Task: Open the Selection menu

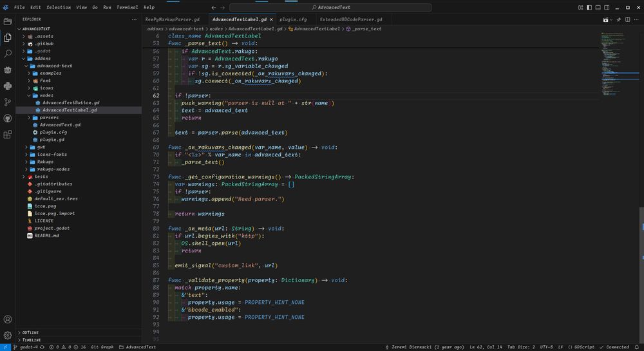Action: (59, 7)
